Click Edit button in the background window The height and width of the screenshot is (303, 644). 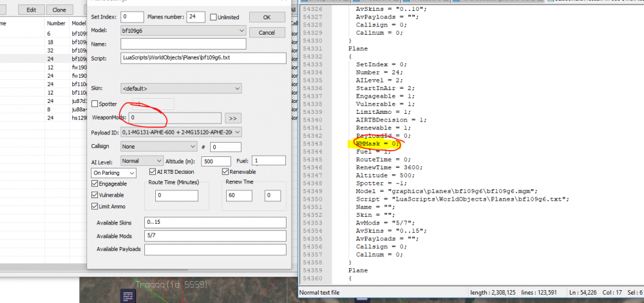(x=31, y=10)
